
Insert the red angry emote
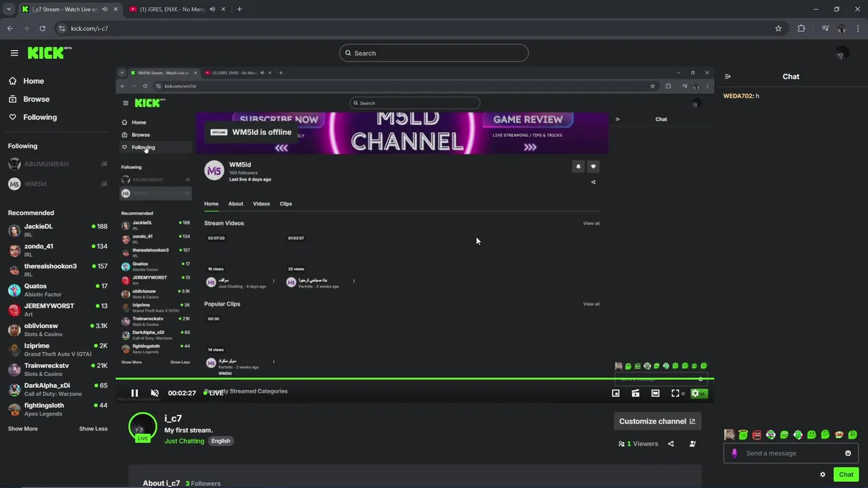[x=757, y=434]
